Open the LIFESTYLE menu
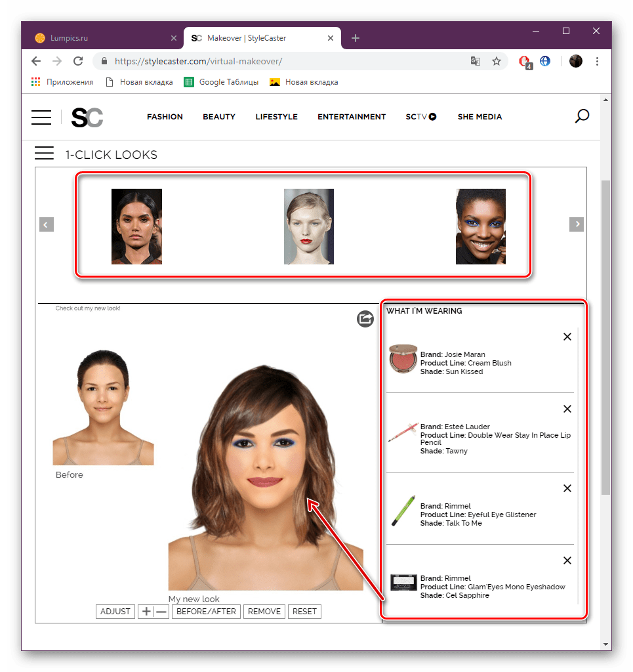 276,117
